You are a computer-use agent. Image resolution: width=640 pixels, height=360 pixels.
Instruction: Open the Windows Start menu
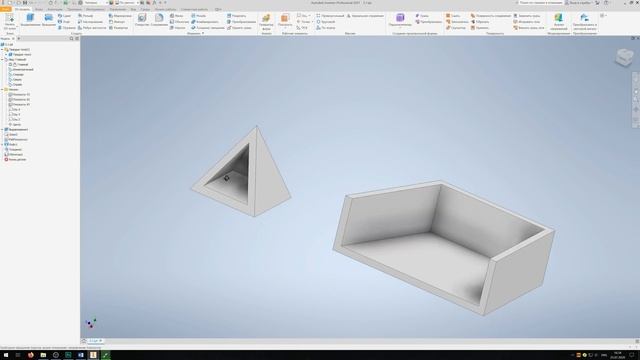(6, 355)
